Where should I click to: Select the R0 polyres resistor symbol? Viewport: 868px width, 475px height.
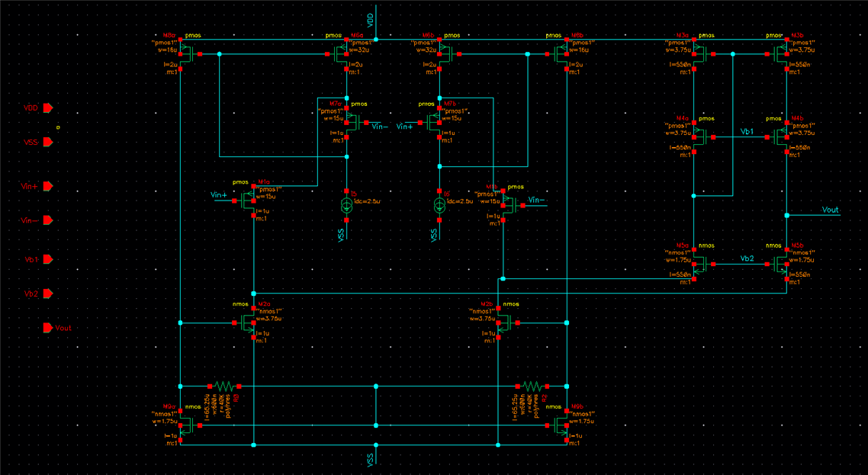tap(224, 386)
